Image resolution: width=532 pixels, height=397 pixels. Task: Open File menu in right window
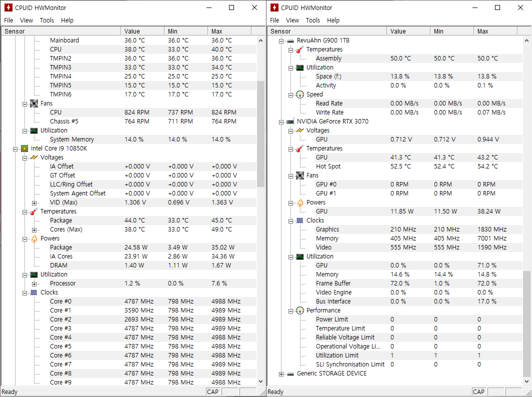(274, 20)
